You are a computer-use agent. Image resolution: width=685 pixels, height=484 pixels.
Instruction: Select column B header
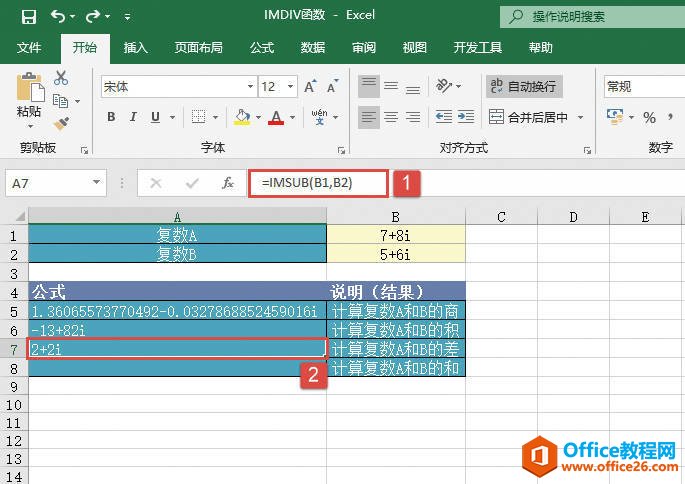pos(396,217)
